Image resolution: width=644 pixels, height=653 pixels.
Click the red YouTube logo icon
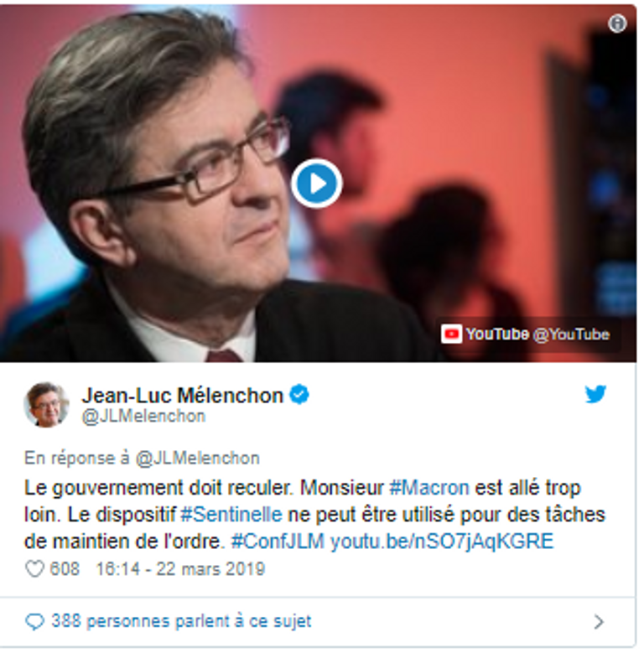click(451, 334)
